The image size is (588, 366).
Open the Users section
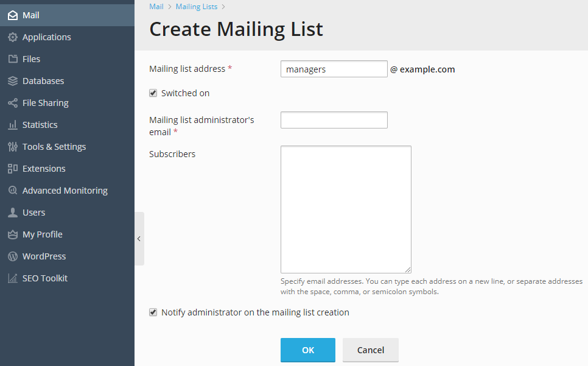(33, 213)
